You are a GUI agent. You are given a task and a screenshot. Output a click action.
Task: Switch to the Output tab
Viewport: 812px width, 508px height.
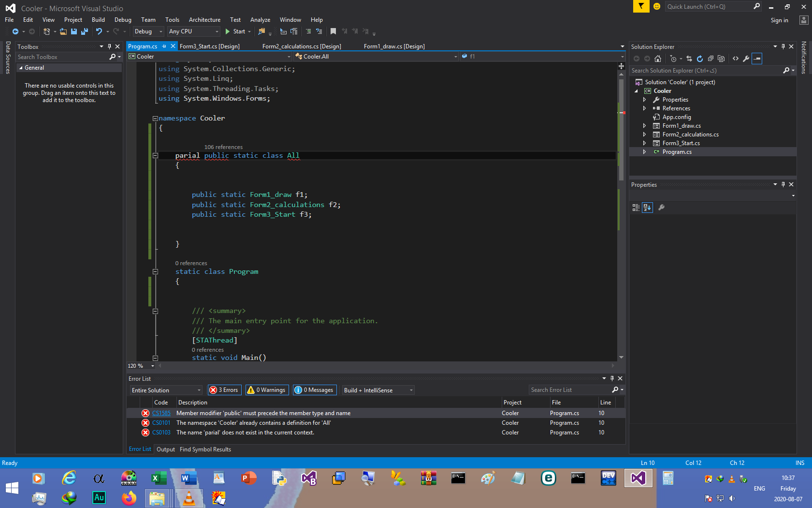(166, 449)
